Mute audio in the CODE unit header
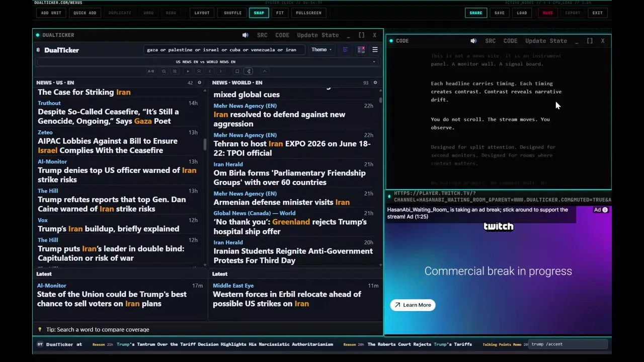This screenshot has height=362, width=644. (473, 41)
